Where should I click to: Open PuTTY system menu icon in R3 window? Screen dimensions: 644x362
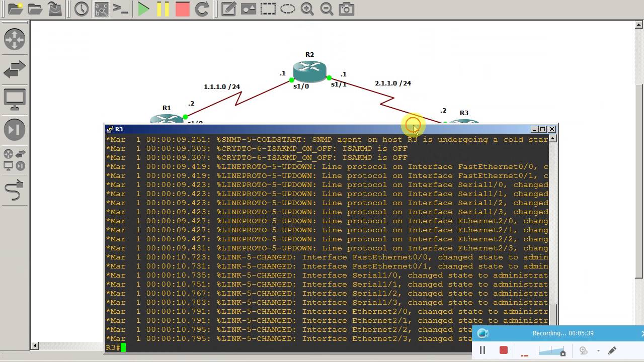point(110,129)
